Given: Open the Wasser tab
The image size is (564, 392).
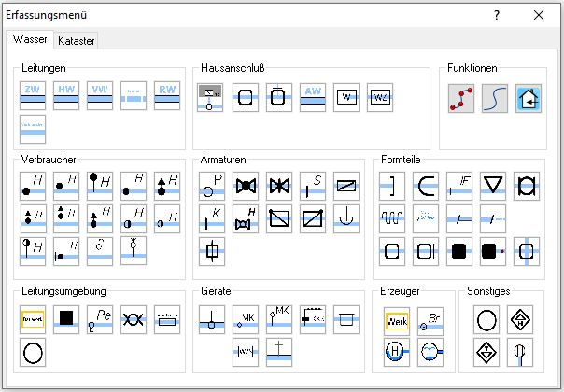Looking at the screenshot, I should click(x=30, y=40).
